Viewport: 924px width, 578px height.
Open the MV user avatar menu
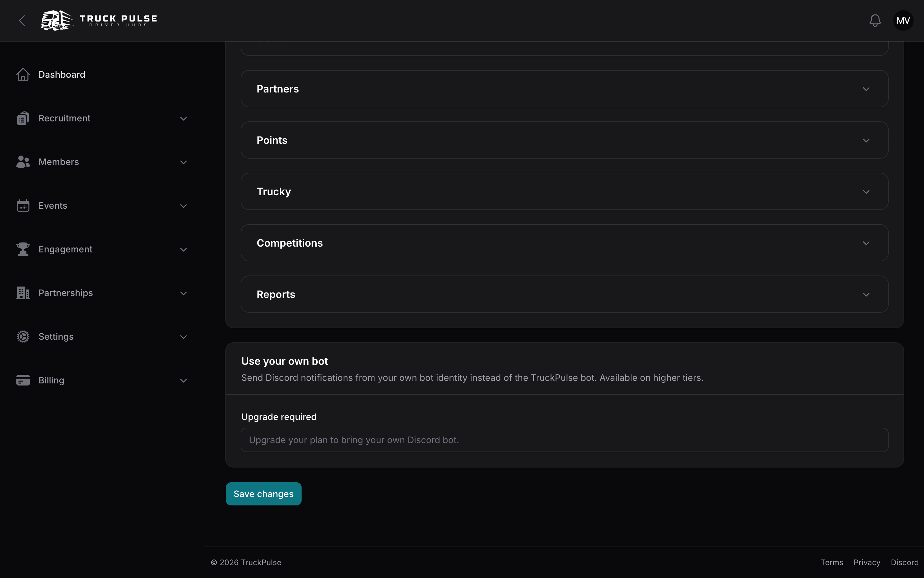pyautogui.click(x=903, y=21)
